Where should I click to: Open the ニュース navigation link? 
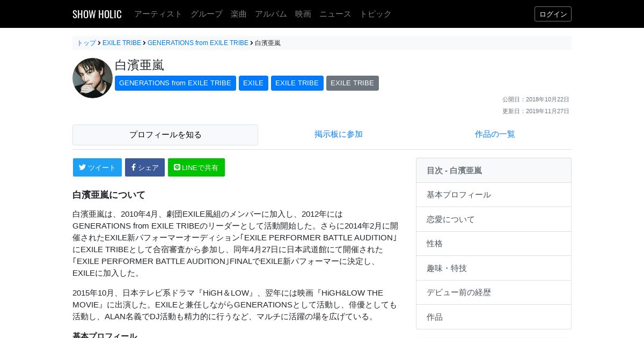pos(335,14)
